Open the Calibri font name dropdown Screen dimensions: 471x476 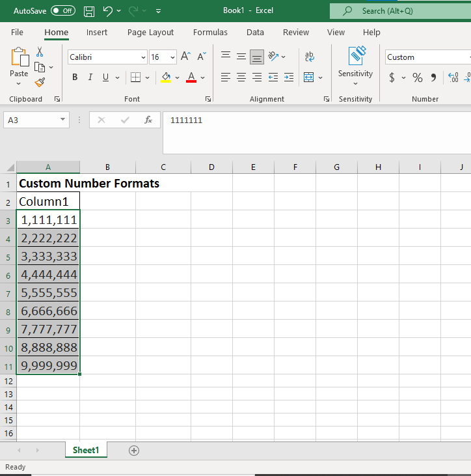(x=143, y=57)
